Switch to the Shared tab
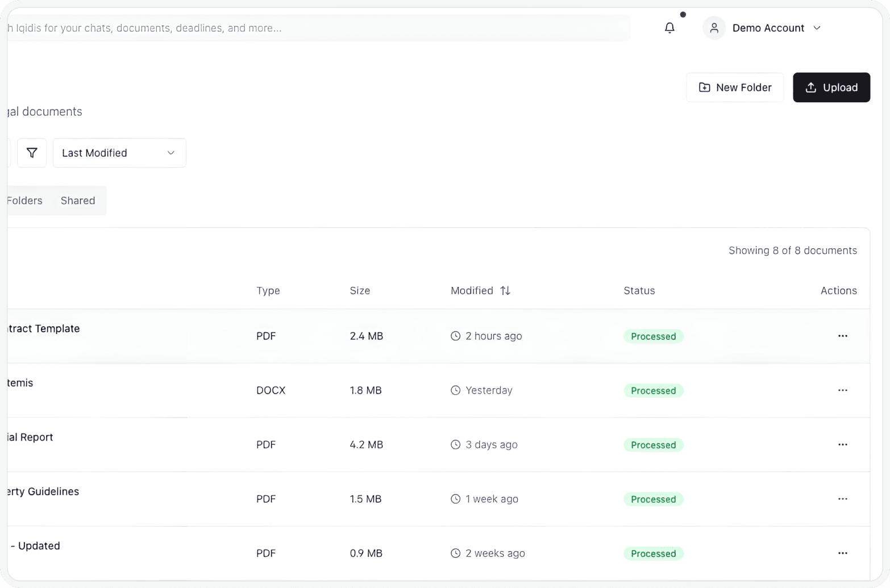The image size is (890, 588). (78, 201)
